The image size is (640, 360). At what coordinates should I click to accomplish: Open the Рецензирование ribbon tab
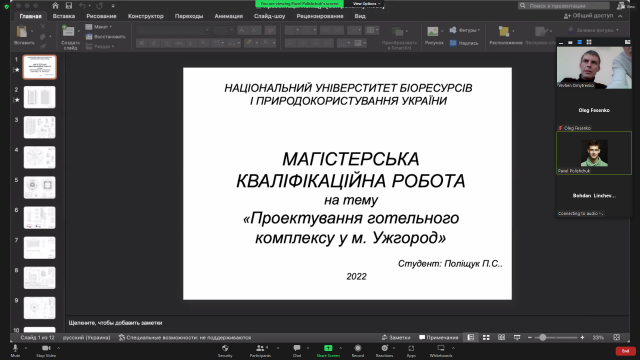(320, 16)
